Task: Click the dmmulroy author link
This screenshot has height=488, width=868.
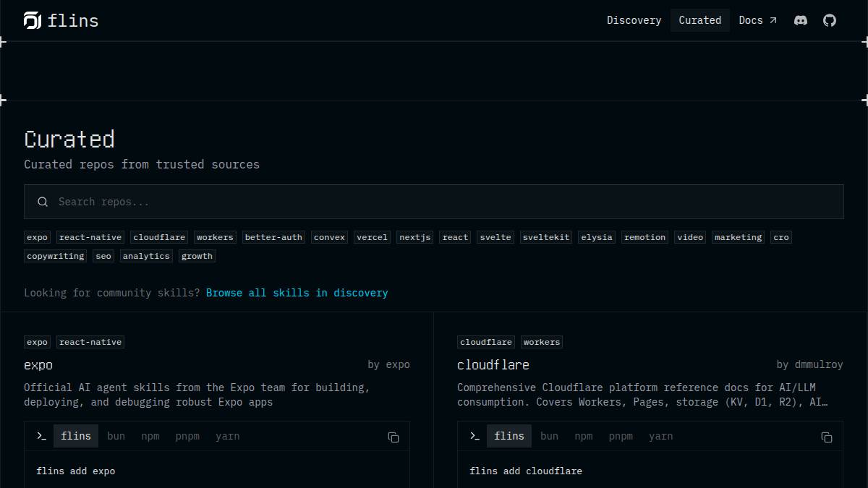Action: pos(818,364)
